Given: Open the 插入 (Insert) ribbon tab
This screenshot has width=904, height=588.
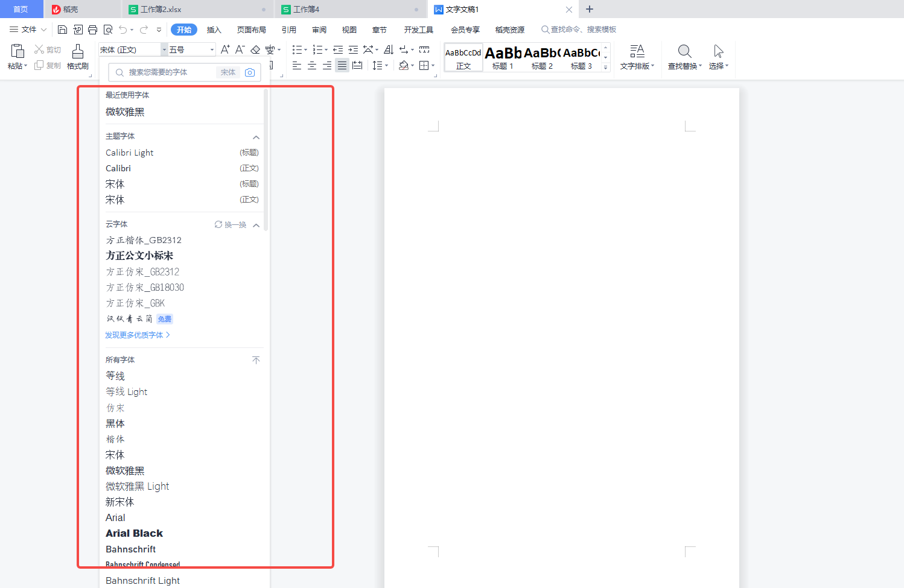Looking at the screenshot, I should [214, 30].
